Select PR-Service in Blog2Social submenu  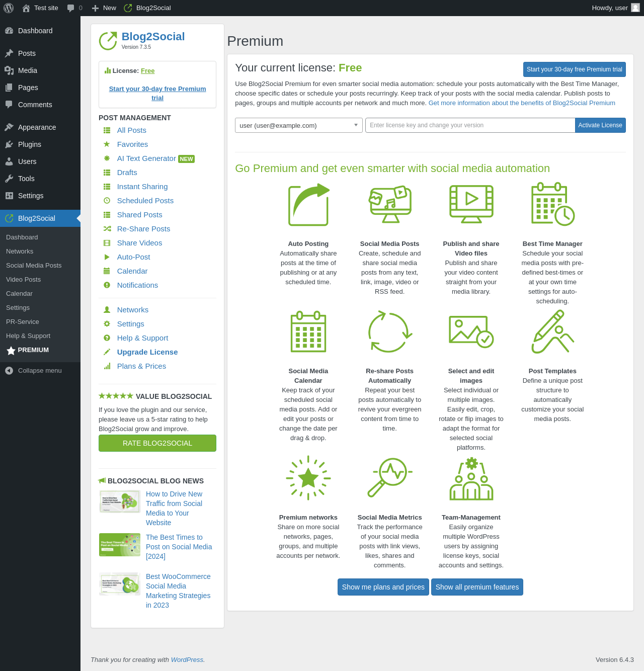coord(23,322)
